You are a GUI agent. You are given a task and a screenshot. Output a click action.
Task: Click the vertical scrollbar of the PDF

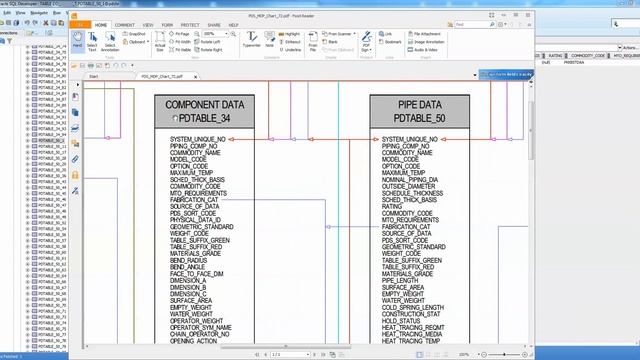click(531, 131)
